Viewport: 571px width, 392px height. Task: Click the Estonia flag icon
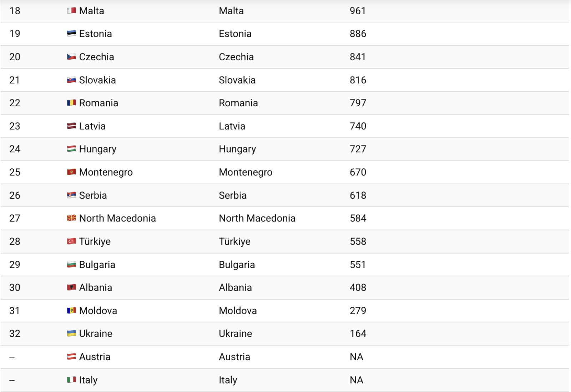click(71, 34)
